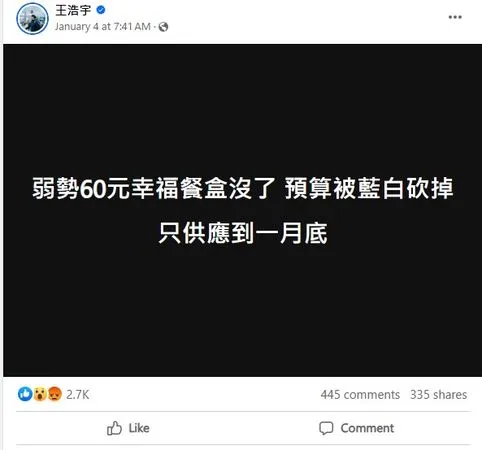Open the three-dot post options menu

(x=455, y=17)
